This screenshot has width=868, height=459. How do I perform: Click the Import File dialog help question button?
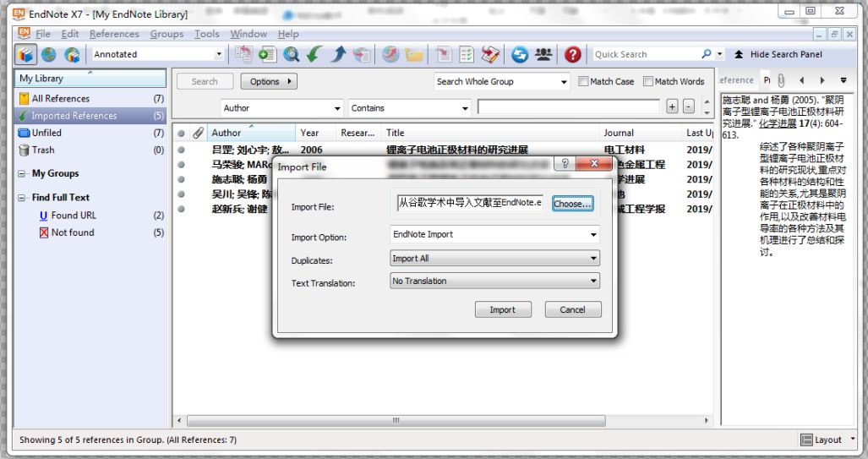(x=565, y=163)
